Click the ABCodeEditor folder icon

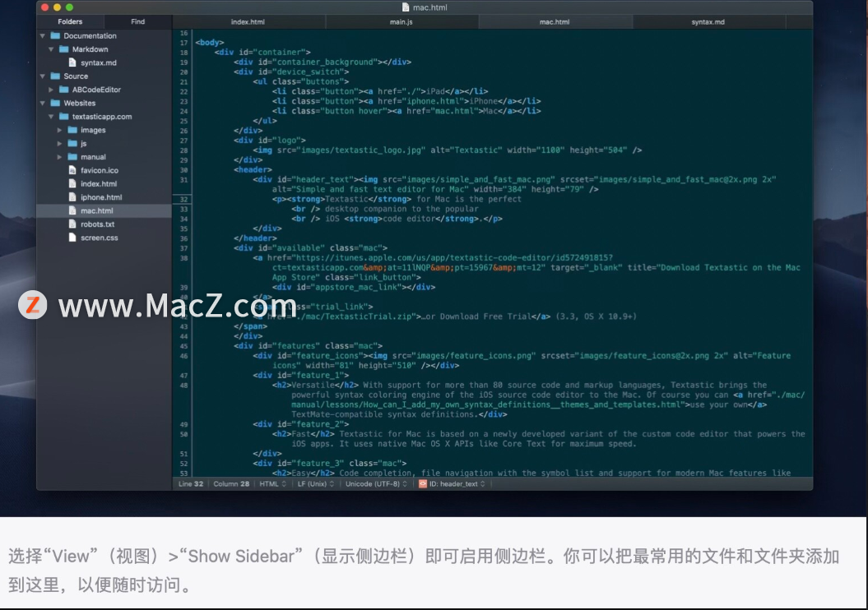click(x=63, y=90)
